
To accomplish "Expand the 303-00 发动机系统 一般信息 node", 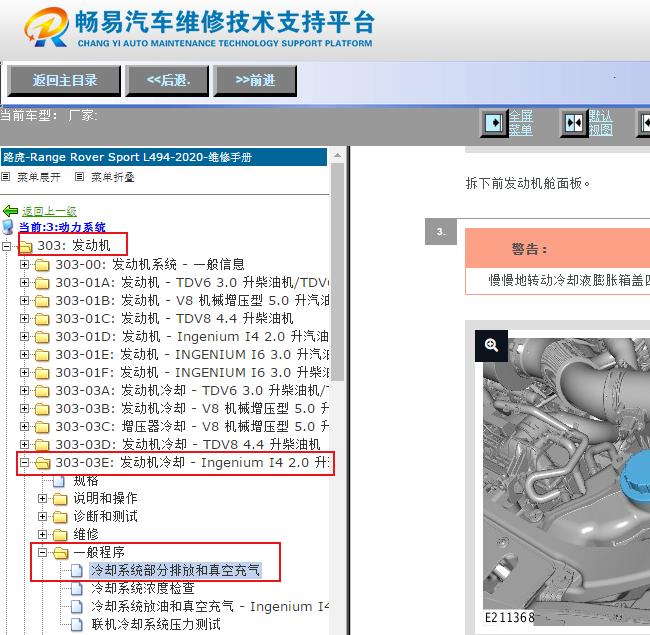I will [x=24, y=264].
